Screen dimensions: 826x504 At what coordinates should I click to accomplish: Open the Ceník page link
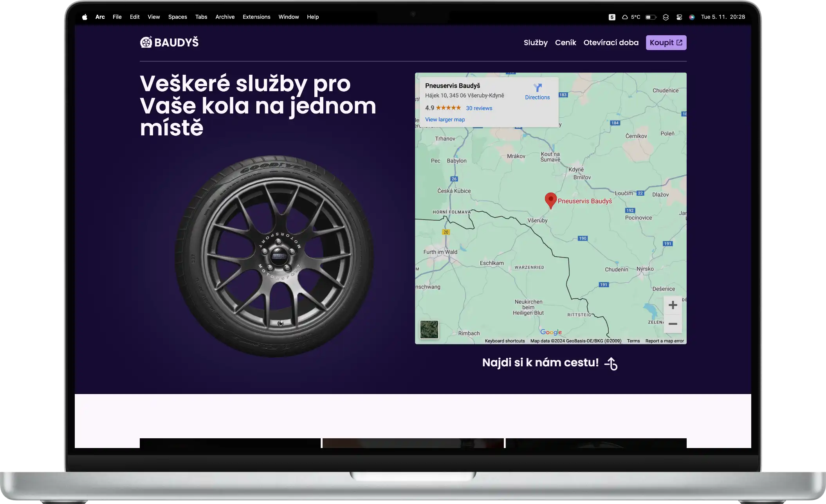point(565,43)
